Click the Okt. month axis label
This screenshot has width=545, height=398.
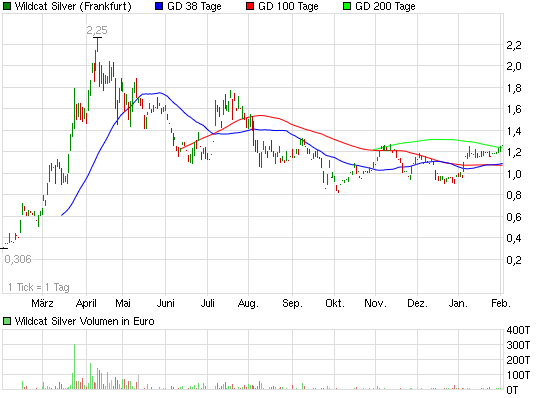click(x=335, y=303)
